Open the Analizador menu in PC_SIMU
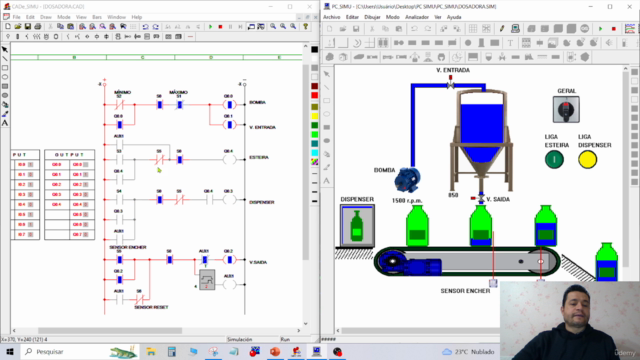This screenshot has height=360, width=640. coord(417,17)
